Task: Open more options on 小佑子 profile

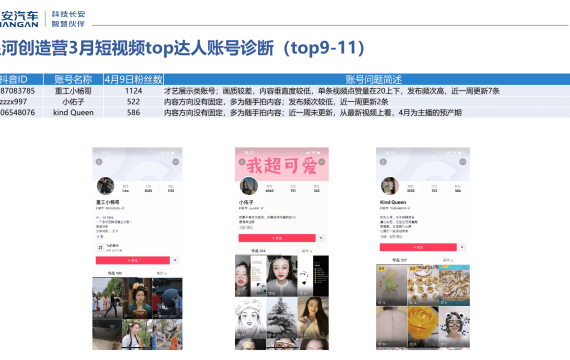Action: tap(322, 162)
